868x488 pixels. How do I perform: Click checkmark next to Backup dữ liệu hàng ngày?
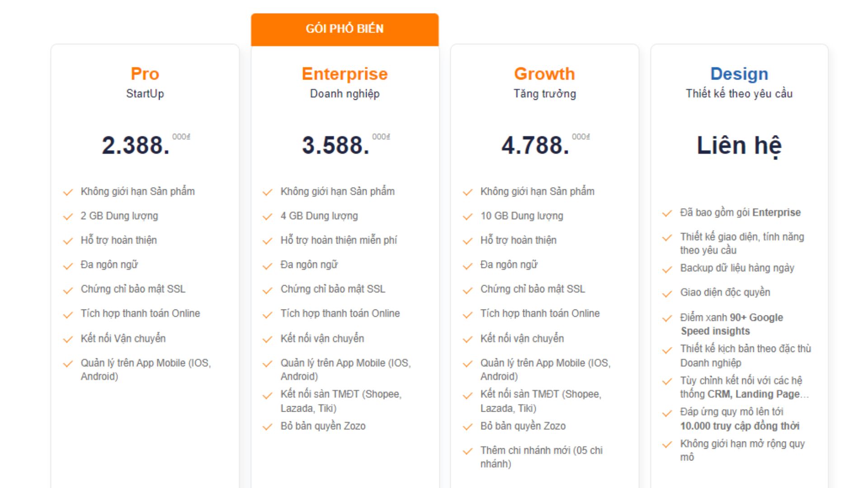(667, 270)
